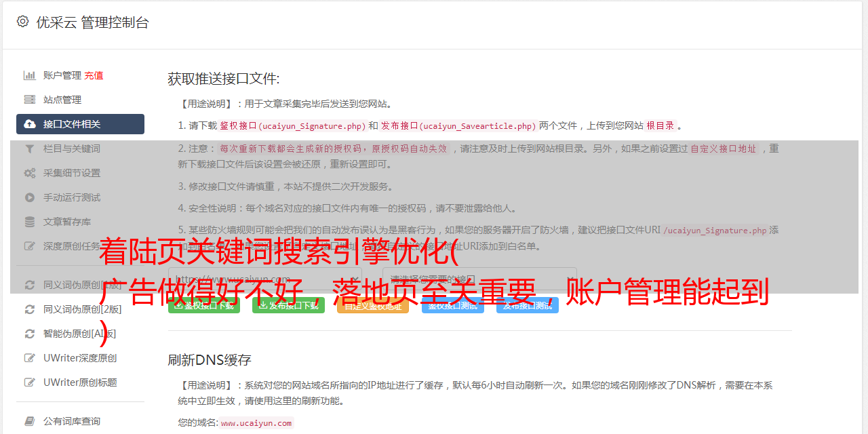The height and width of the screenshot is (434, 868).
Task: Click the refresh icon for 同义词伪原创[2版]
Action: pos(30,309)
